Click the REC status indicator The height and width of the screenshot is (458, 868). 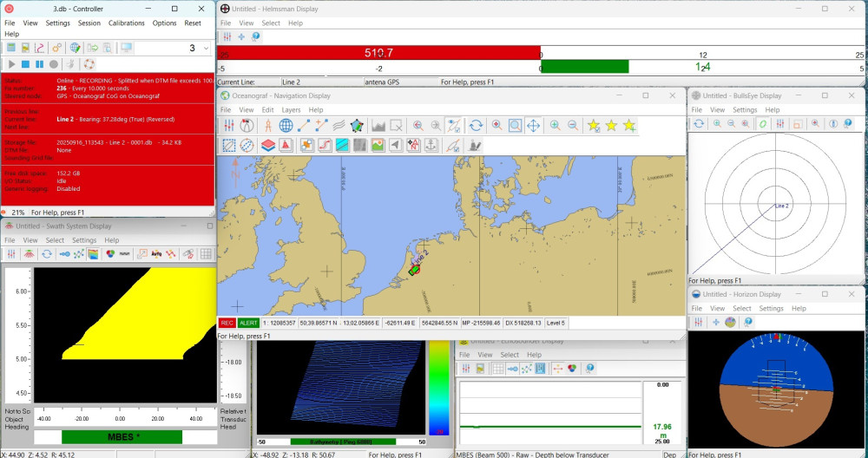click(x=227, y=323)
